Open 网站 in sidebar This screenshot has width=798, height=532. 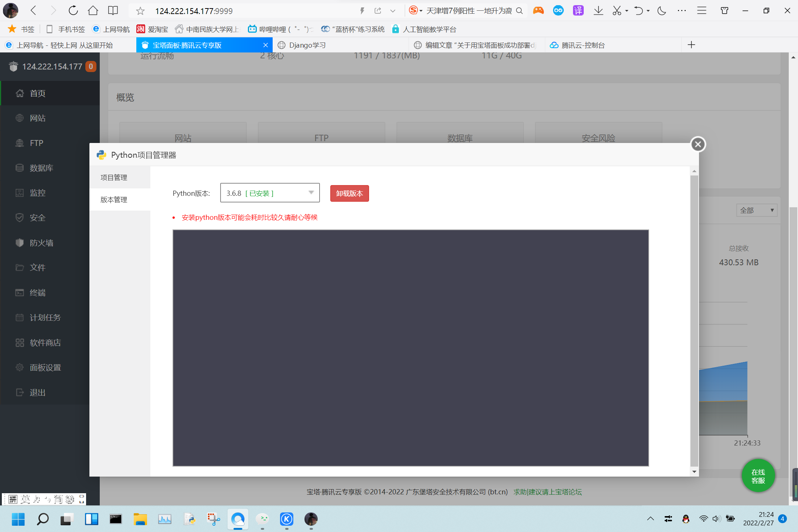point(50,118)
